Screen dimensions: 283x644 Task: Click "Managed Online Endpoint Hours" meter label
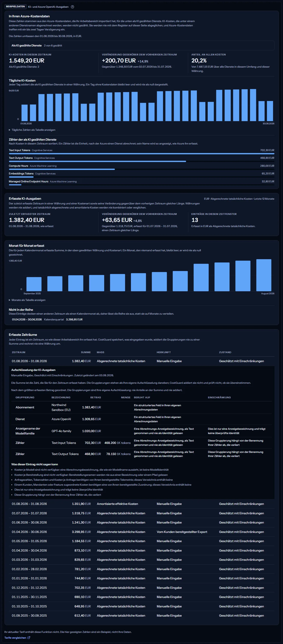tap(28, 181)
